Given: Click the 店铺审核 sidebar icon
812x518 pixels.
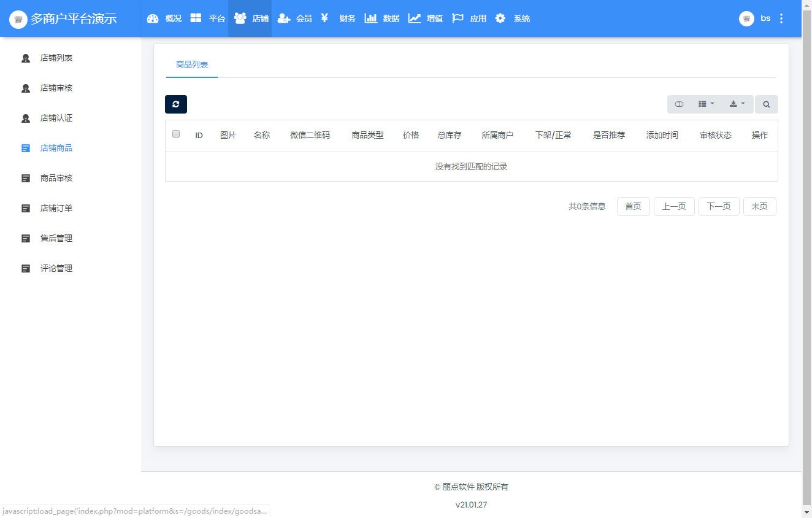Looking at the screenshot, I should coord(26,88).
